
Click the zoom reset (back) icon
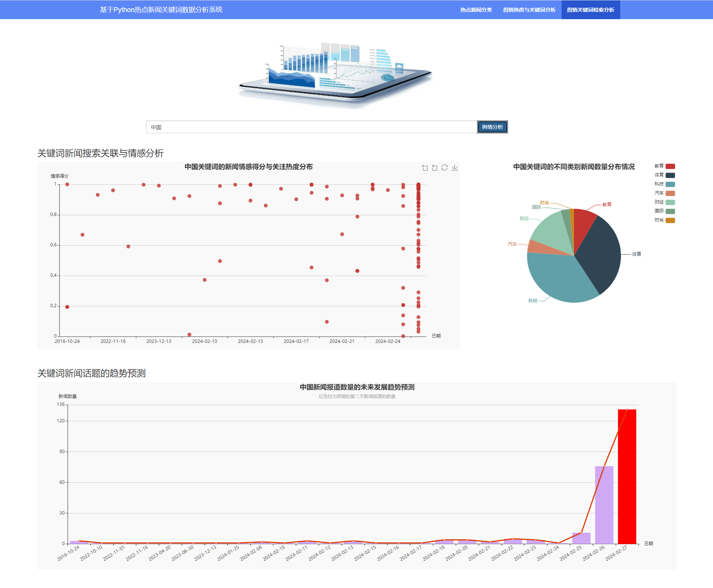[x=435, y=168]
